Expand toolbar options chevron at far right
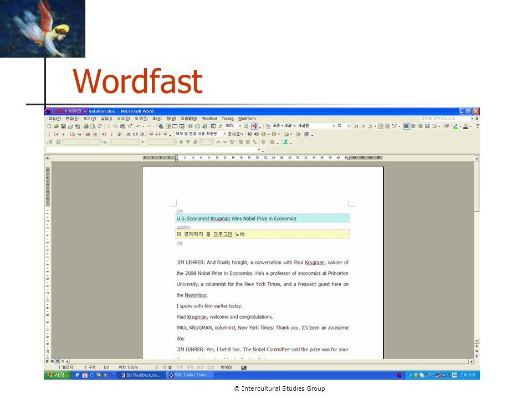Image resolution: width=532 pixels, height=399 pixels. tap(478, 126)
